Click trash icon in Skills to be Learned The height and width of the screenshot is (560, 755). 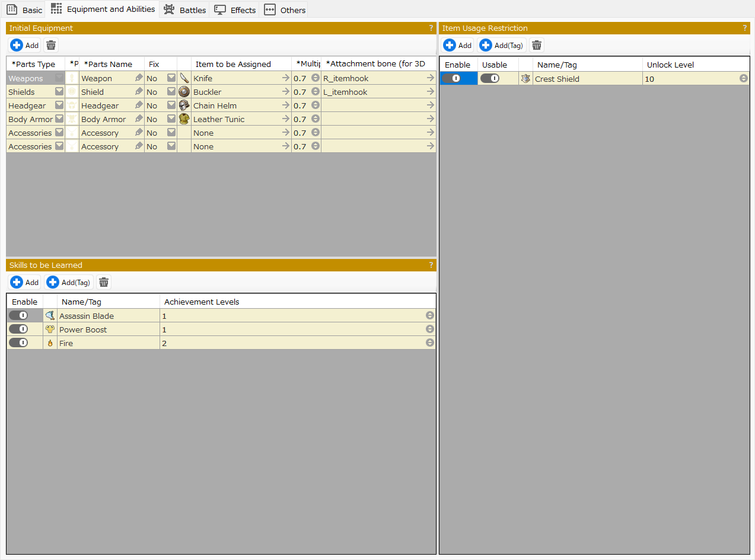point(104,283)
